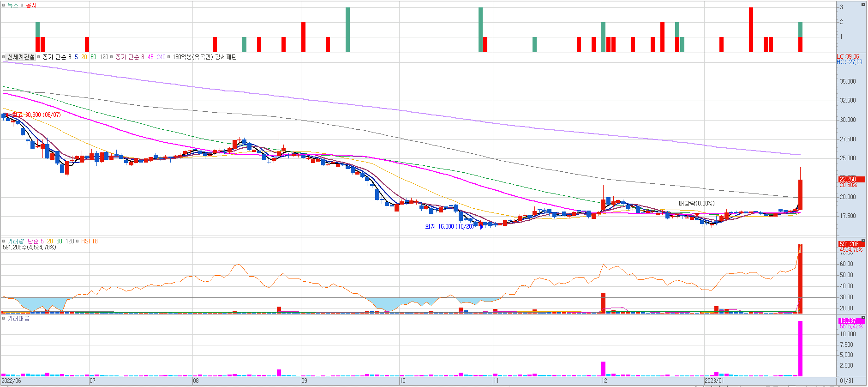Click the marker before 150억봉(유목민) 강세패턴

[169, 57]
